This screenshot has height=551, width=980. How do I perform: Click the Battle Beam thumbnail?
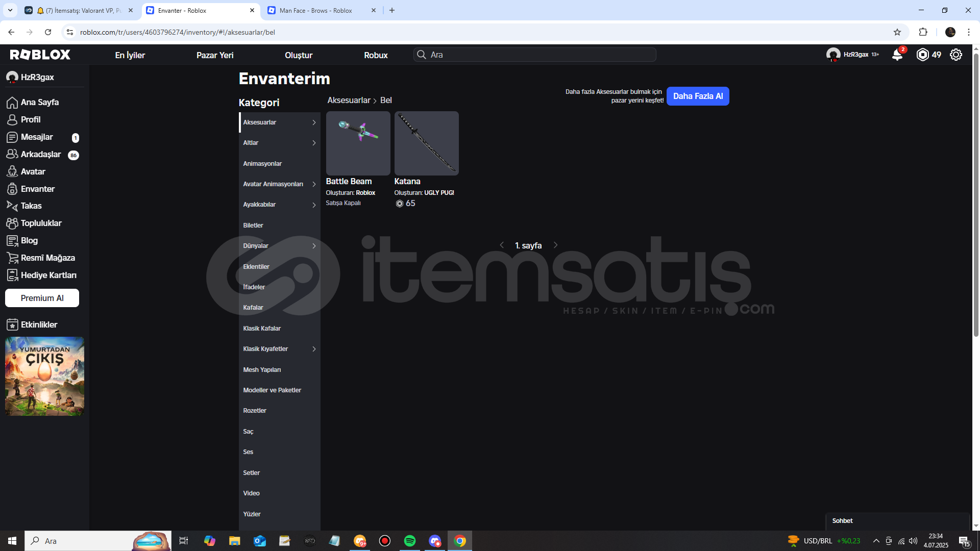pos(358,143)
